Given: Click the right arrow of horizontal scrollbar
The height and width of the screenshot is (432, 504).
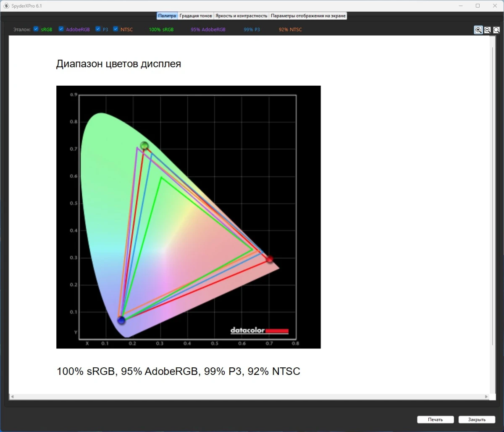Looking at the screenshot, I should (x=487, y=396).
